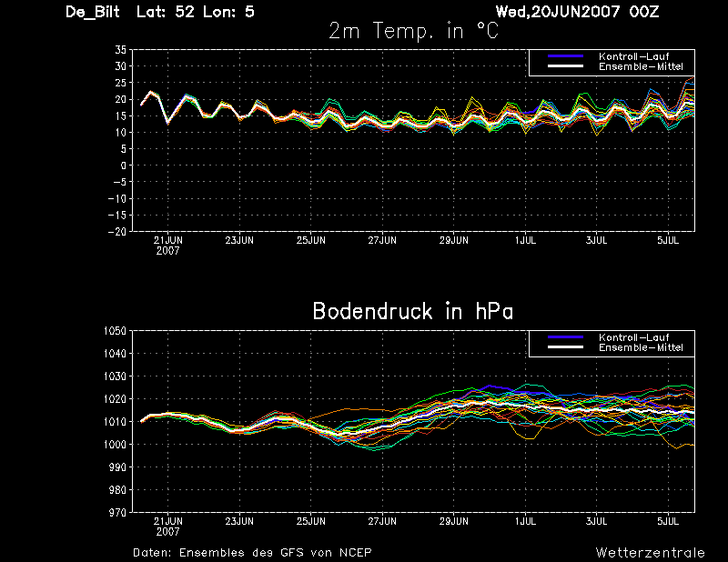Image resolution: width=728 pixels, height=562 pixels.
Task: Click the Wetterzentrale credit text
Action: (650, 553)
